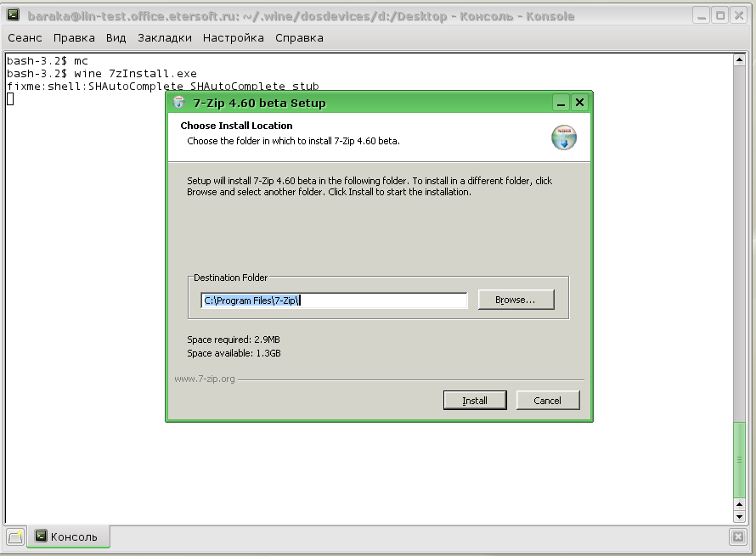
Task: Click the Konsole scrollbar up arrow at top
Action: [739, 60]
